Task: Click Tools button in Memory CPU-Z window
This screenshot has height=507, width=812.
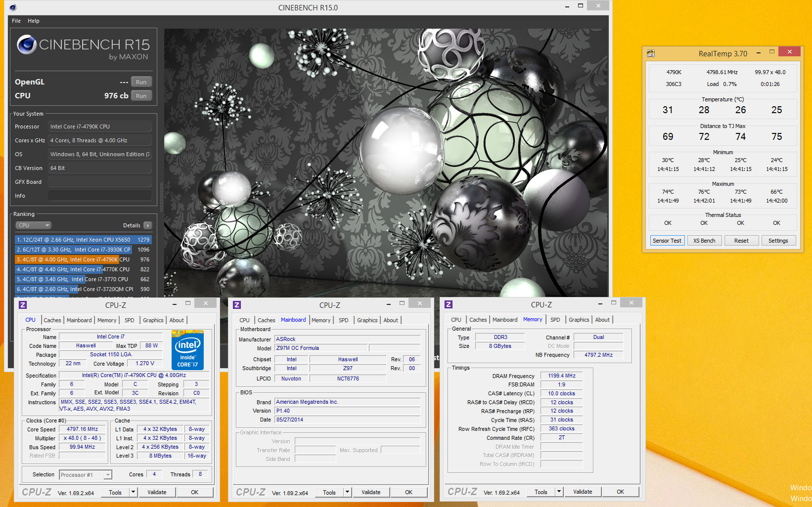Action: 541,492
